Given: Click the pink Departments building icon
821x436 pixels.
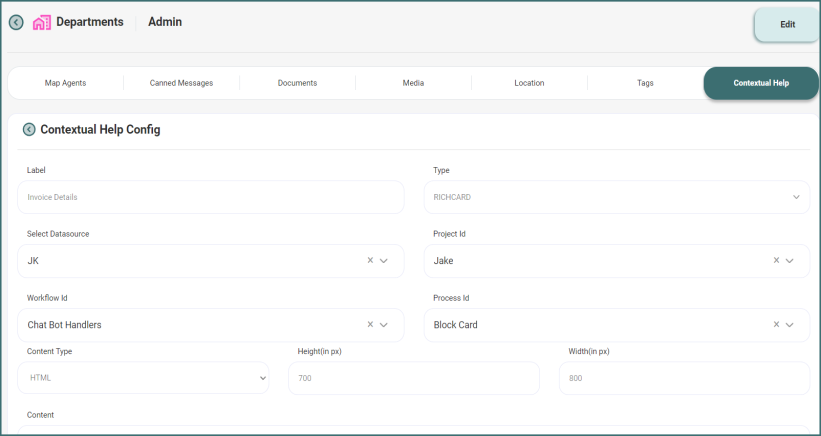Looking at the screenshot, I should click(42, 23).
